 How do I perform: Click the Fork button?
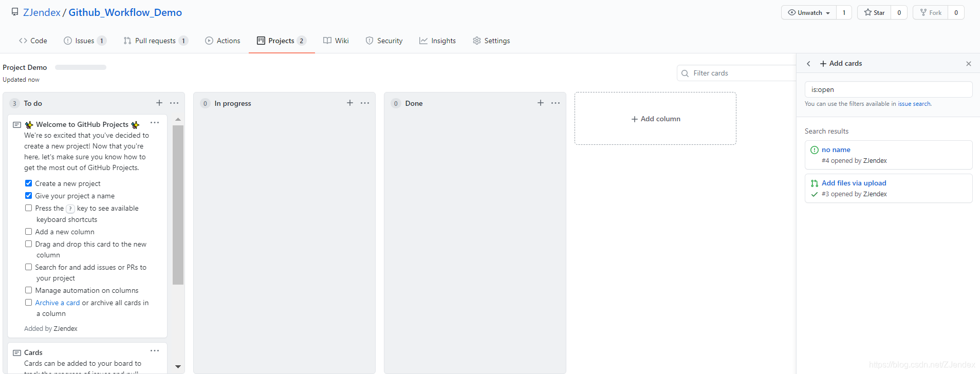coord(931,12)
